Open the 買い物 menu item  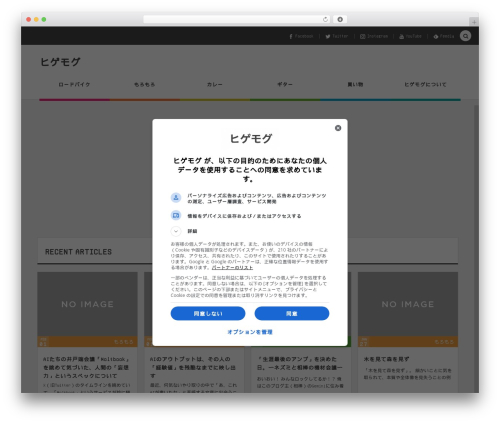355,84
